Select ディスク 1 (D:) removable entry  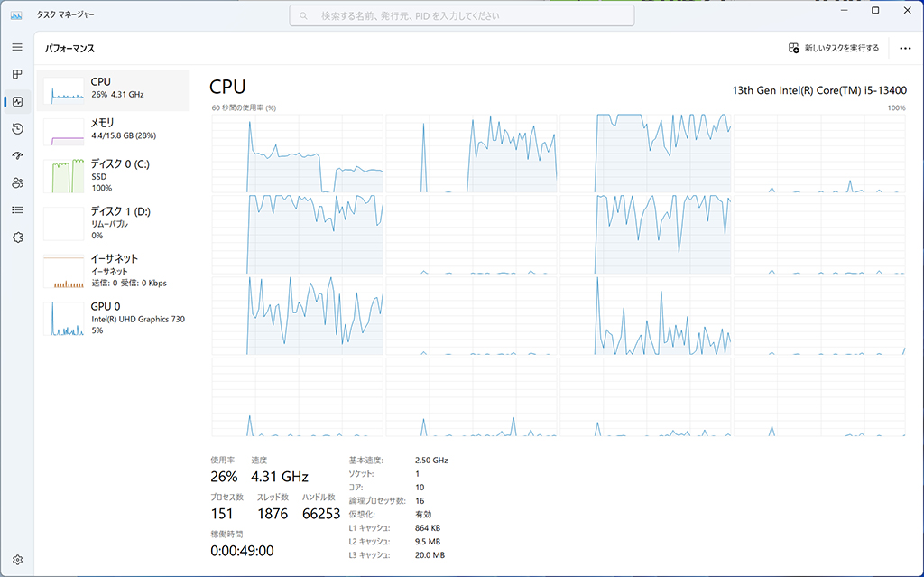click(113, 222)
